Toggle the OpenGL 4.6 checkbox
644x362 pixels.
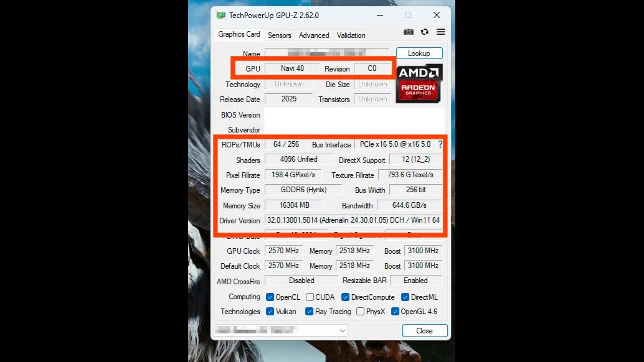[395, 312]
